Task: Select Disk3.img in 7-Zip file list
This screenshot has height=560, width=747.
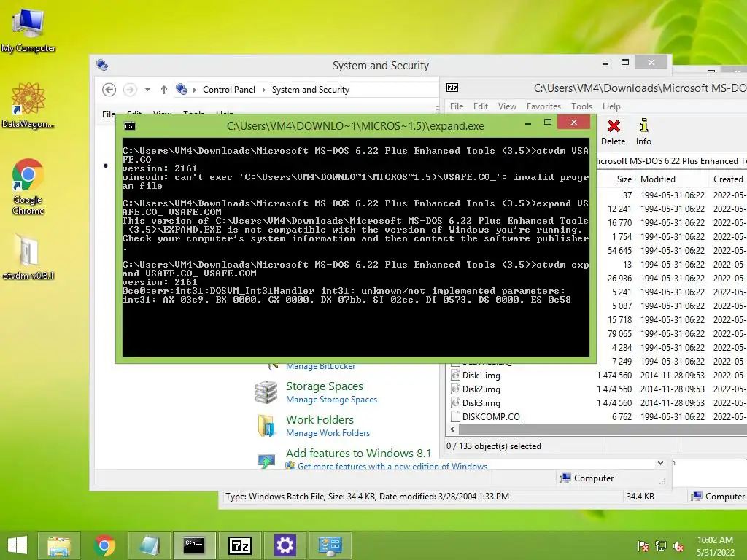Action: coord(481,402)
